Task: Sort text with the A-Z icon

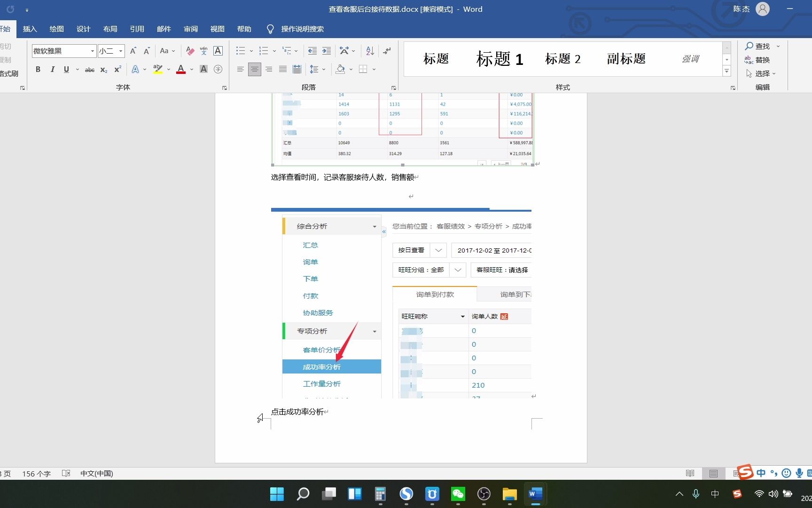Action: click(370, 51)
